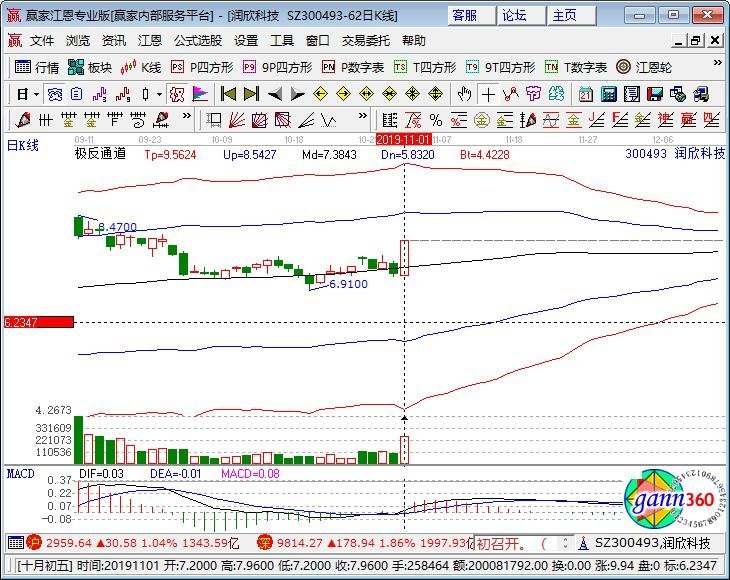Image resolution: width=730 pixels, height=580 pixels.
Task: Click the 主页 homepage button
Action: [571, 16]
